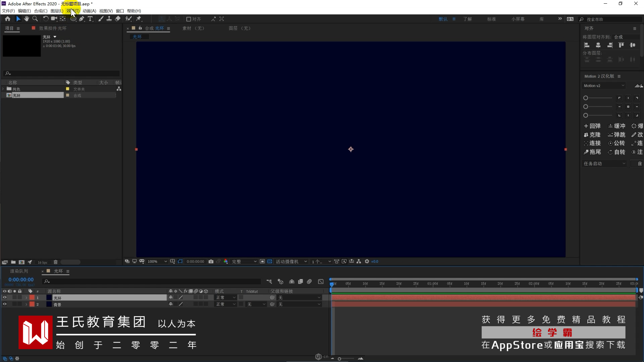Screen dimensions: 644x362
Task: Select the Puppet Pin tool
Action: (139, 19)
